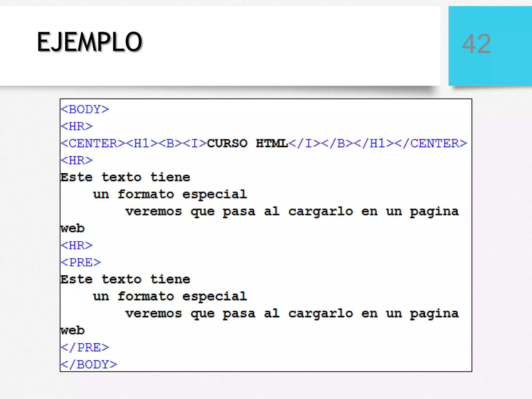Click 'veremos que pasa' line inside PRE block
The image size is (532, 399).
tap(292, 314)
